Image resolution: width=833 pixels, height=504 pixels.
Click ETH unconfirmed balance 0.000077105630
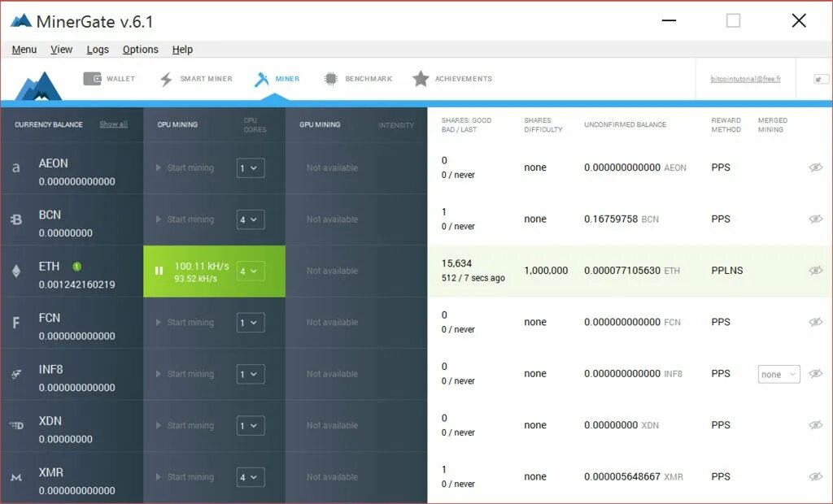622,271
